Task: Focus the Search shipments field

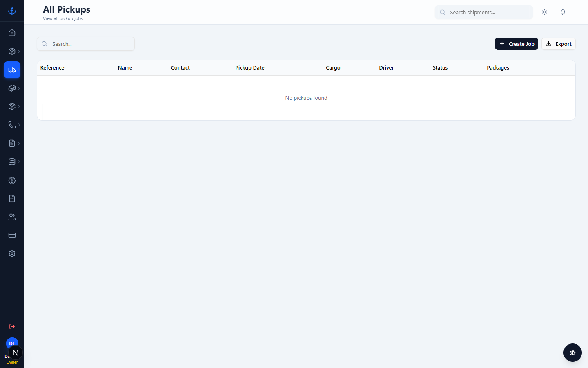Action: tap(483, 12)
